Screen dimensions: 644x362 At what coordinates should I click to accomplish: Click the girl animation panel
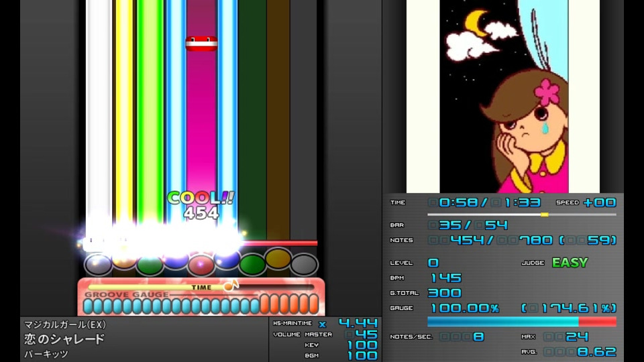coord(502,97)
